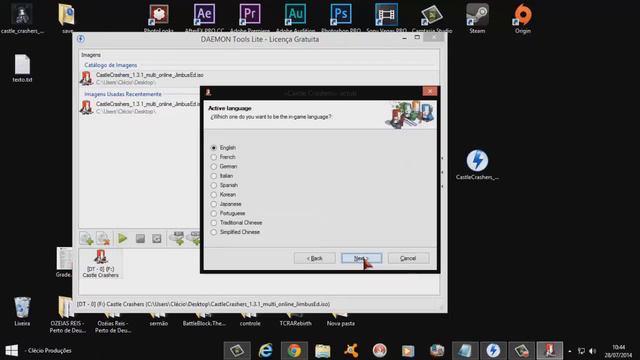Viewport: 640px width, 360px height.
Task: Click Imagens Usadas Recentemente header
Action: pyautogui.click(x=123, y=94)
